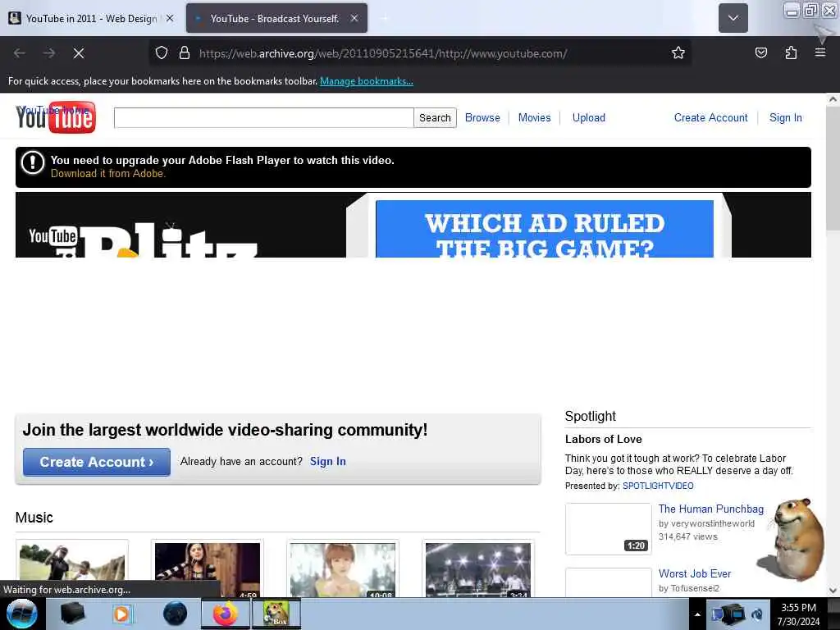The width and height of the screenshot is (840, 630).
Task: Open a new tab with plus button
Action: coord(386,18)
